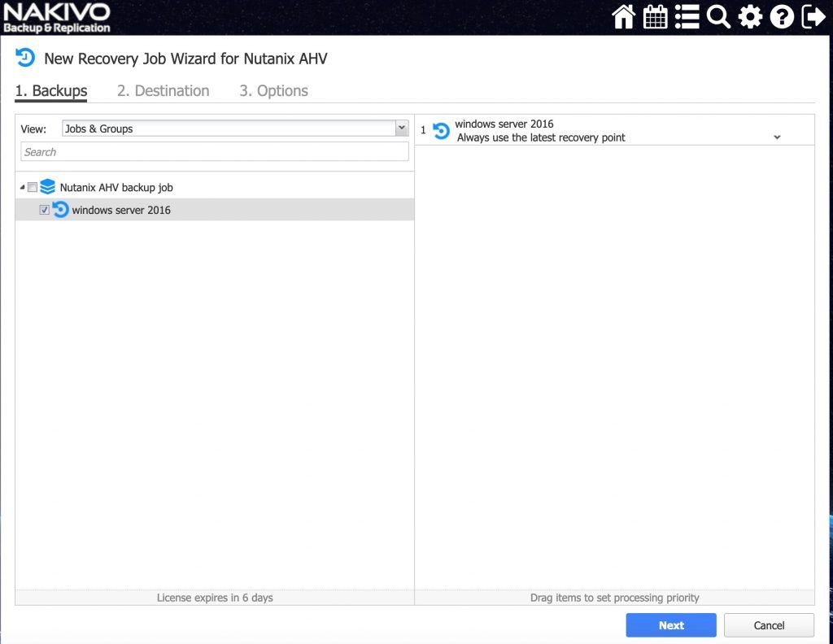Open the View dropdown Jobs & Groups

235,128
